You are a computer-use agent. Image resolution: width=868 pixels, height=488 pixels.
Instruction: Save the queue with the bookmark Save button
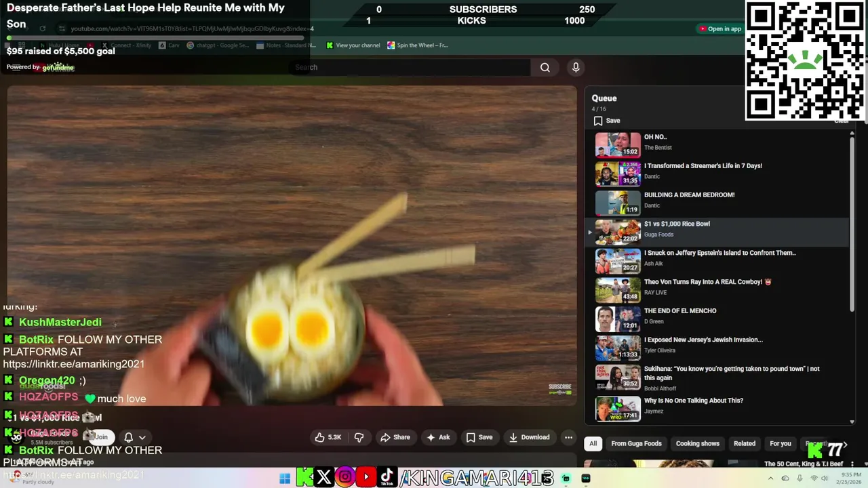pyautogui.click(x=607, y=121)
